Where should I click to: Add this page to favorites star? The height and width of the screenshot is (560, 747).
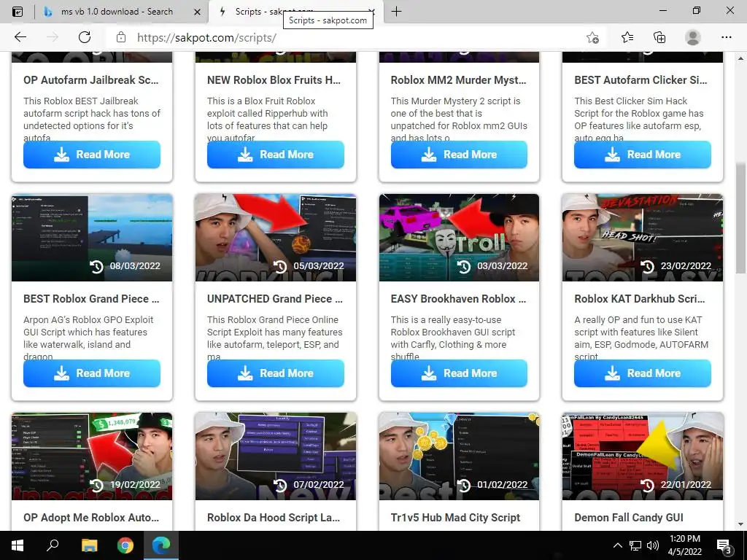coord(592,38)
